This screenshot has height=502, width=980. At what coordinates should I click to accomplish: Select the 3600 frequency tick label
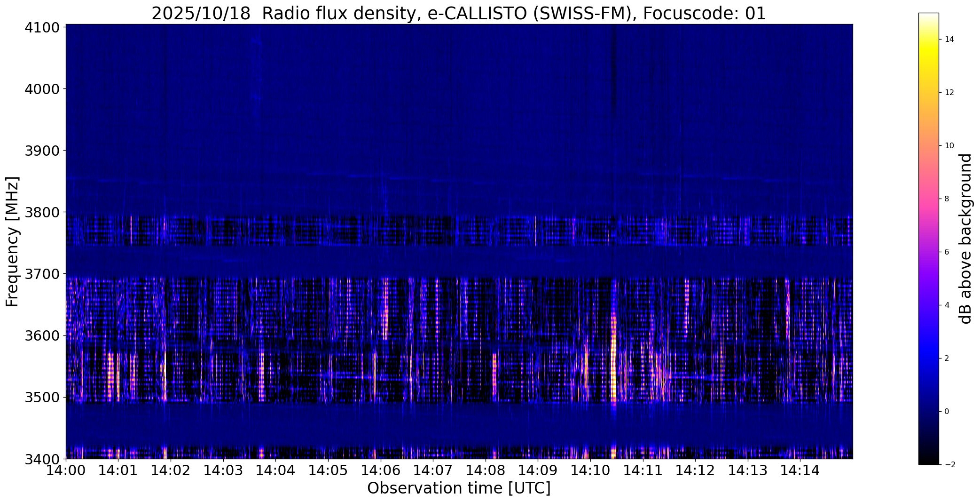pos(43,335)
